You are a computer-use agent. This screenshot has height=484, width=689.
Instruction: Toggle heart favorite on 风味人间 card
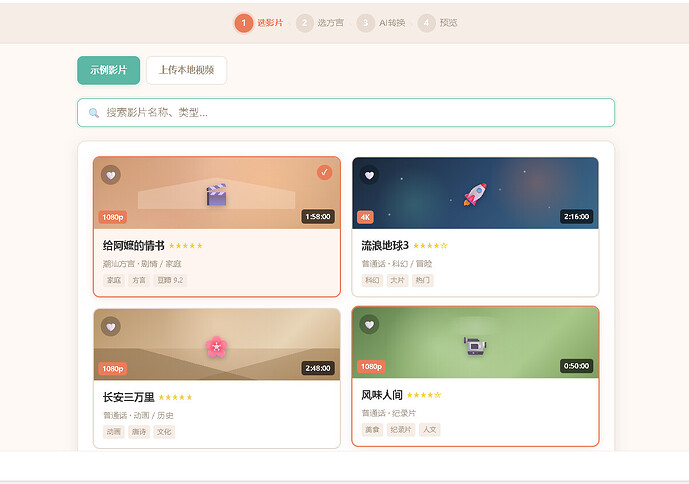pos(369,324)
